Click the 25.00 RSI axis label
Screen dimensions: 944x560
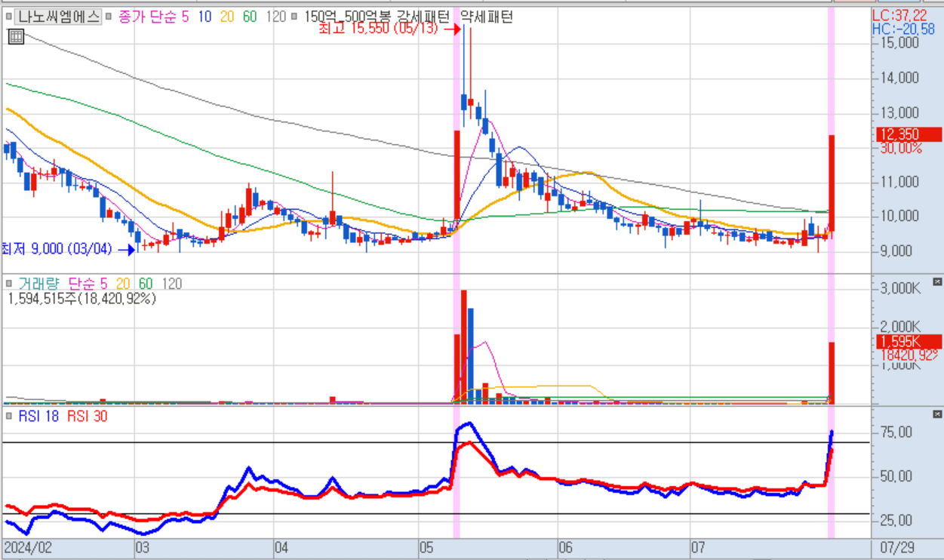click(898, 520)
